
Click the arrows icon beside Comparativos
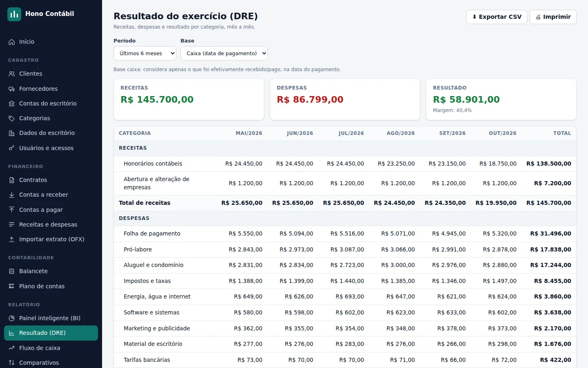pyautogui.click(x=11, y=363)
